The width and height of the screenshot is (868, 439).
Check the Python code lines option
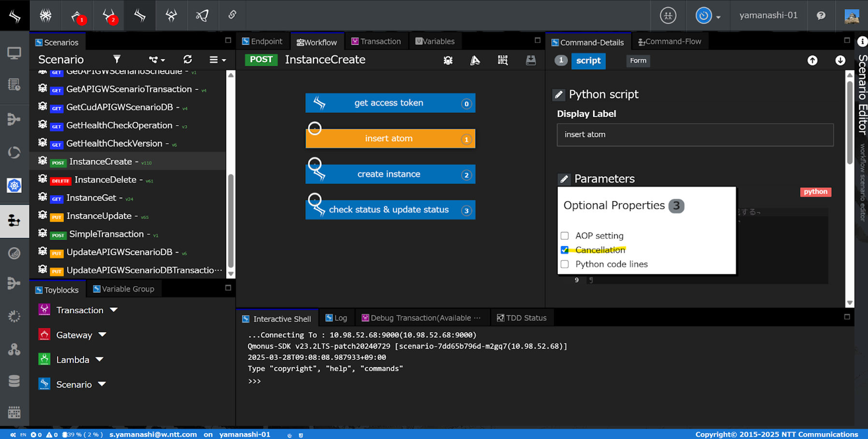pyautogui.click(x=564, y=264)
